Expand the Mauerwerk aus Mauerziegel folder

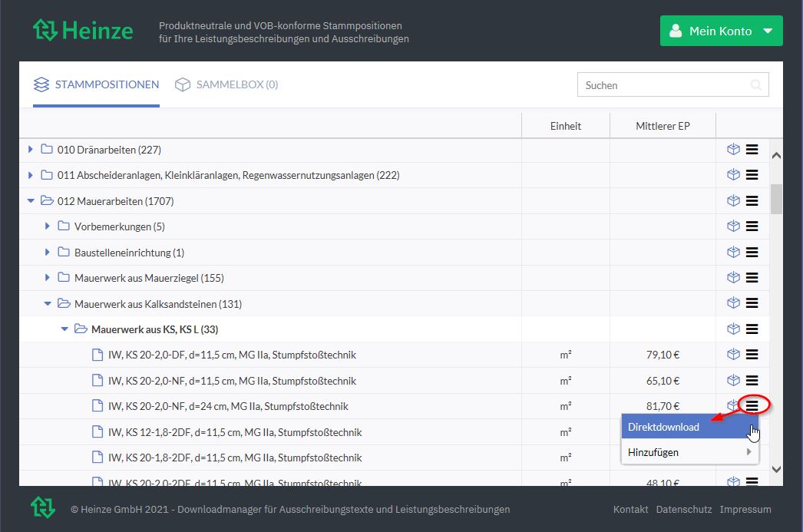[x=48, y=278]
